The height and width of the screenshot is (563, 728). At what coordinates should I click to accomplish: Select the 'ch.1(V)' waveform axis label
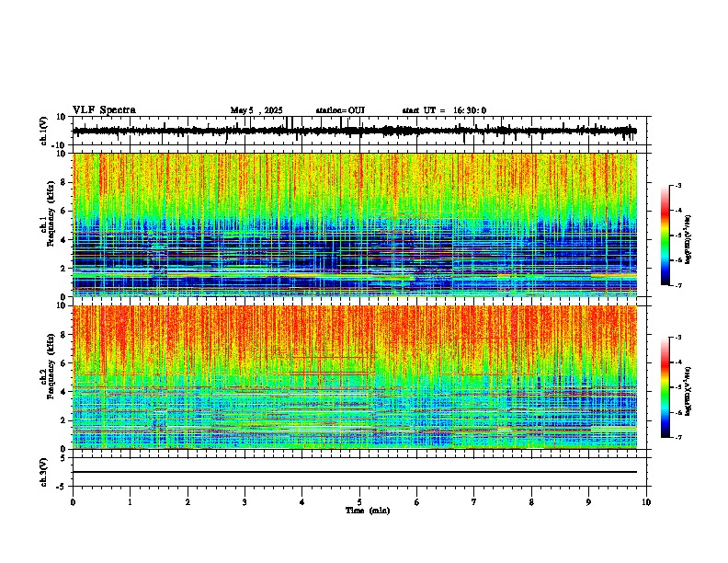(44, 131)
